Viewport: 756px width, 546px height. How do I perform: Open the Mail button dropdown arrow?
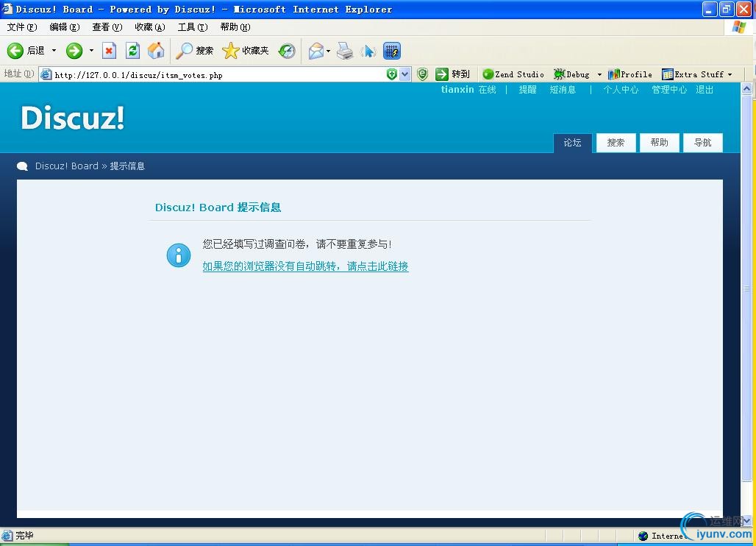click(328, 51)
